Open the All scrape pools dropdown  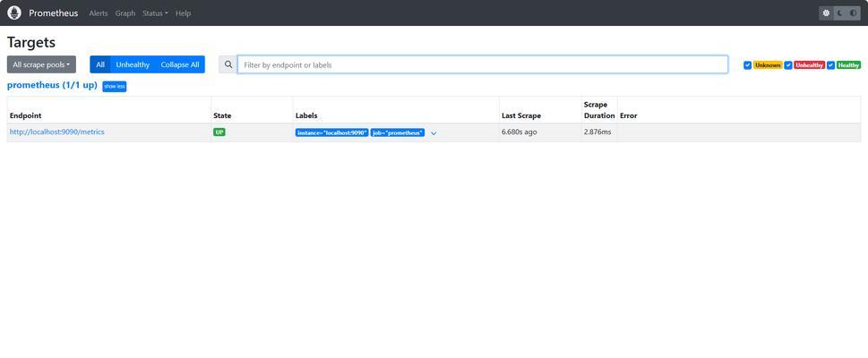click(41, 64)
